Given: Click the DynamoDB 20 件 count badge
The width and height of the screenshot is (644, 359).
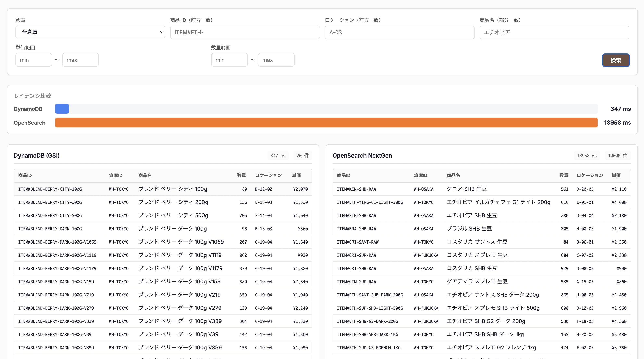Looking at the screenshot, I should pos(302,156).
